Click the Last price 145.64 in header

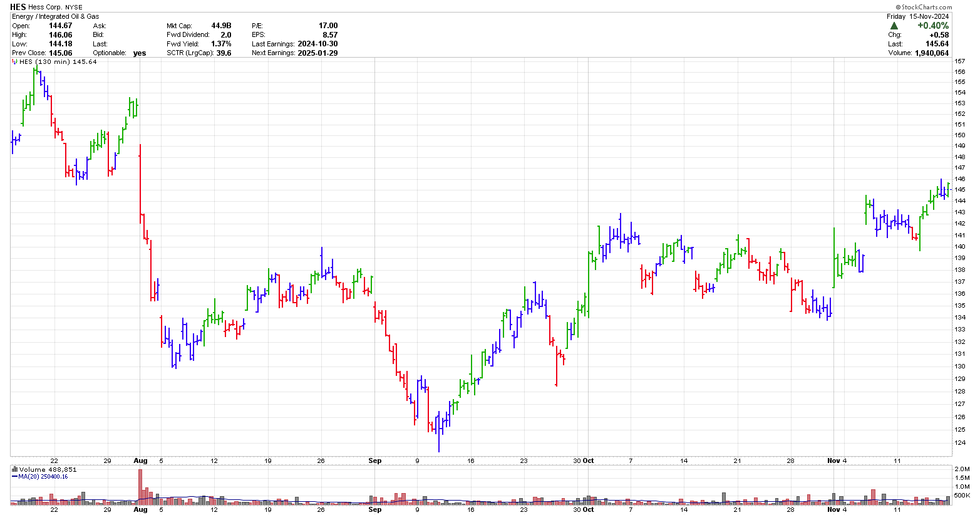(x=937, y=44)
